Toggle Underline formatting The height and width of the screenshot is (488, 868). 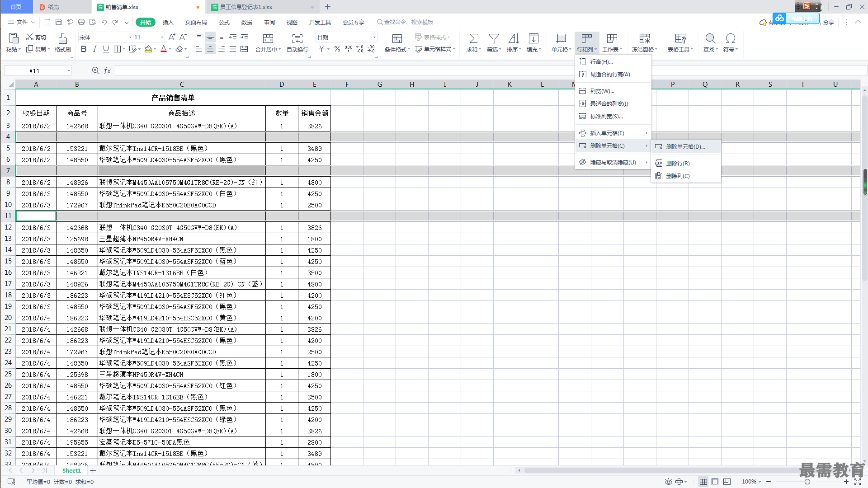(106, 49)
